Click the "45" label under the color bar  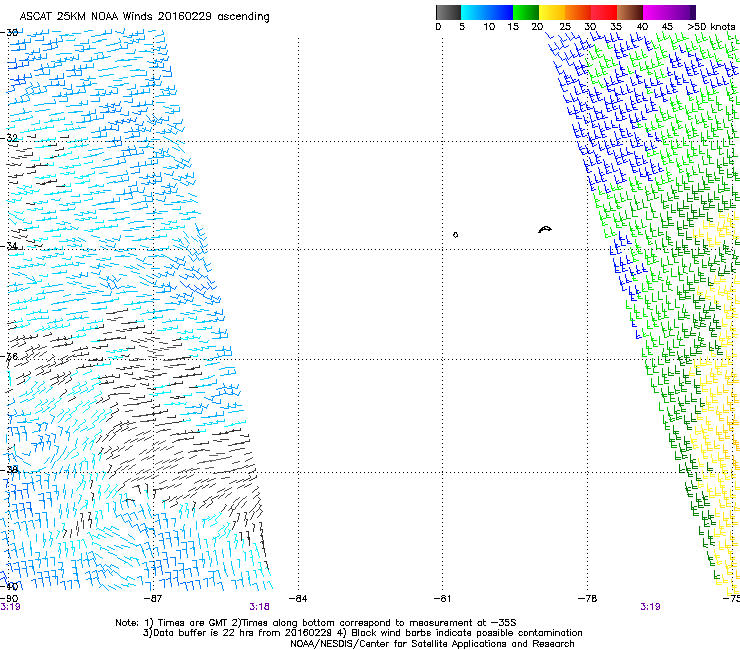point(667,27)
